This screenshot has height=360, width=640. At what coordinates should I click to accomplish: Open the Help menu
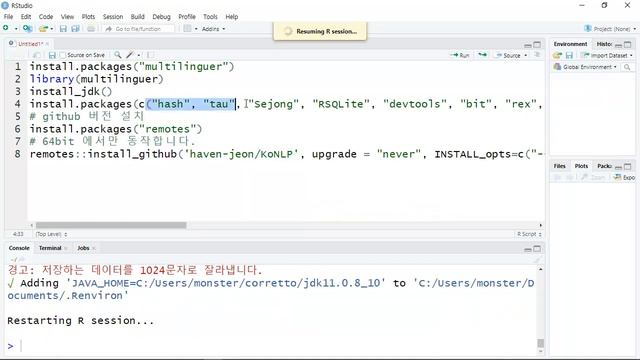tap(231, 17)
